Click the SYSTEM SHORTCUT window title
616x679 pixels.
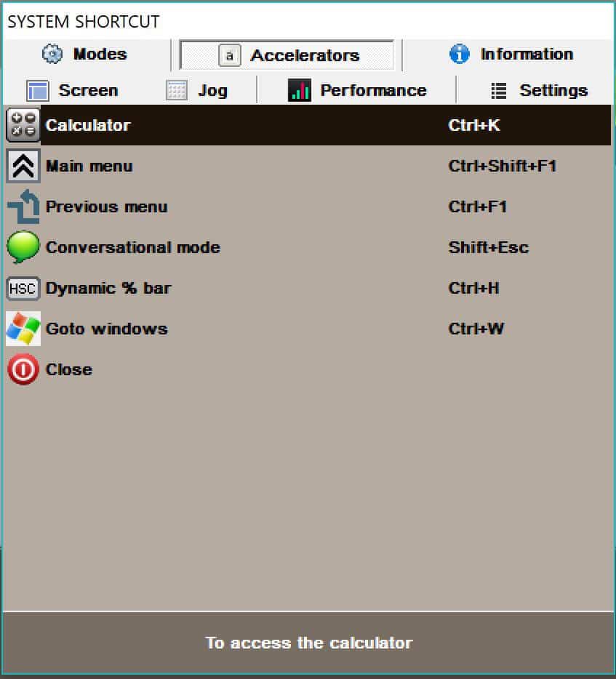pyautogui.click(x=84, y=22)
